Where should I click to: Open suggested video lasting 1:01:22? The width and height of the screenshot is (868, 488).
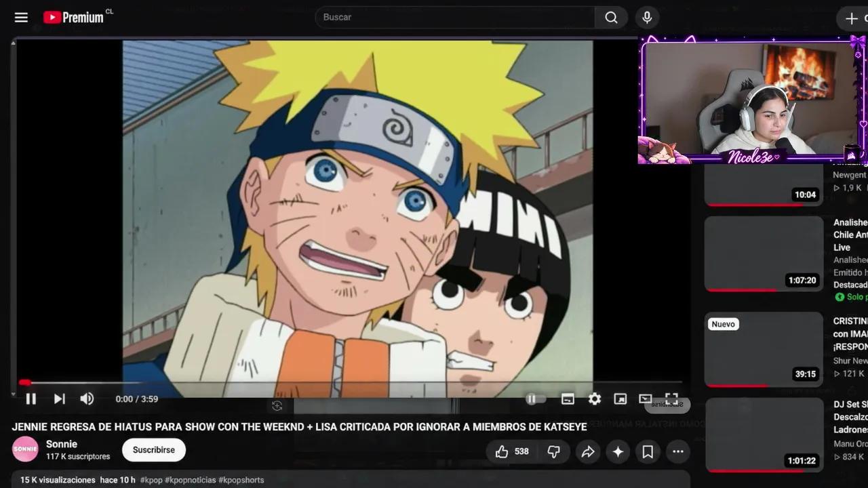764,434
